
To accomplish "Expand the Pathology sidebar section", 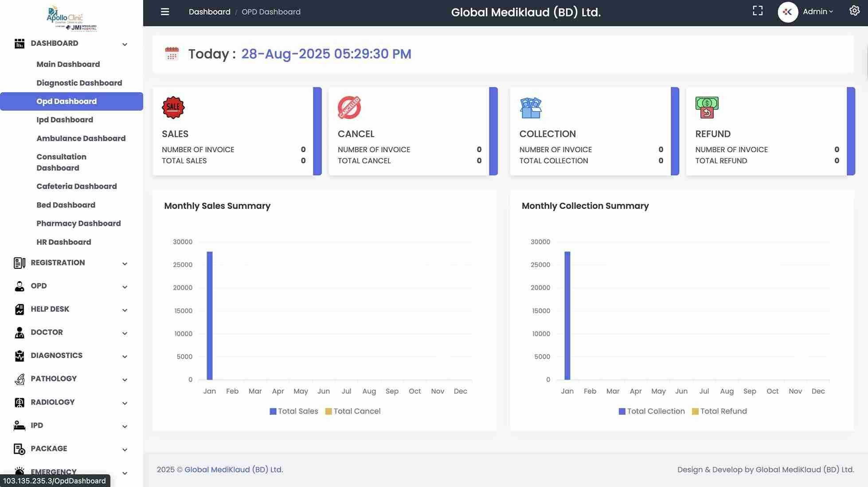I will [x=54, y=379].
